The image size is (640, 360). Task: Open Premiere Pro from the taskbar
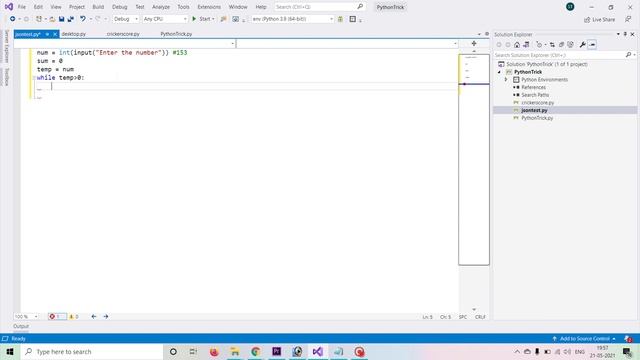coord(277,351)
